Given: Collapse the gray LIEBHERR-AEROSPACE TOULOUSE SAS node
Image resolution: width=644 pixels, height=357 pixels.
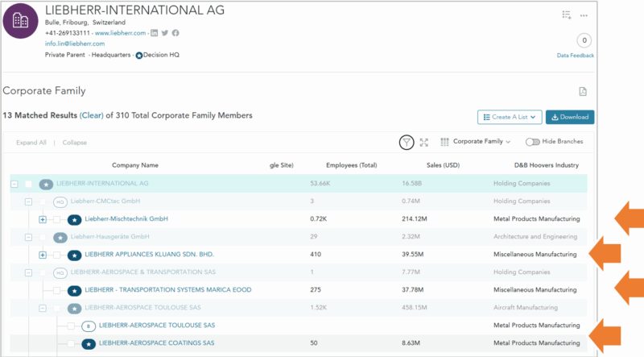Looking at the screenshot, I should point(43,308).
